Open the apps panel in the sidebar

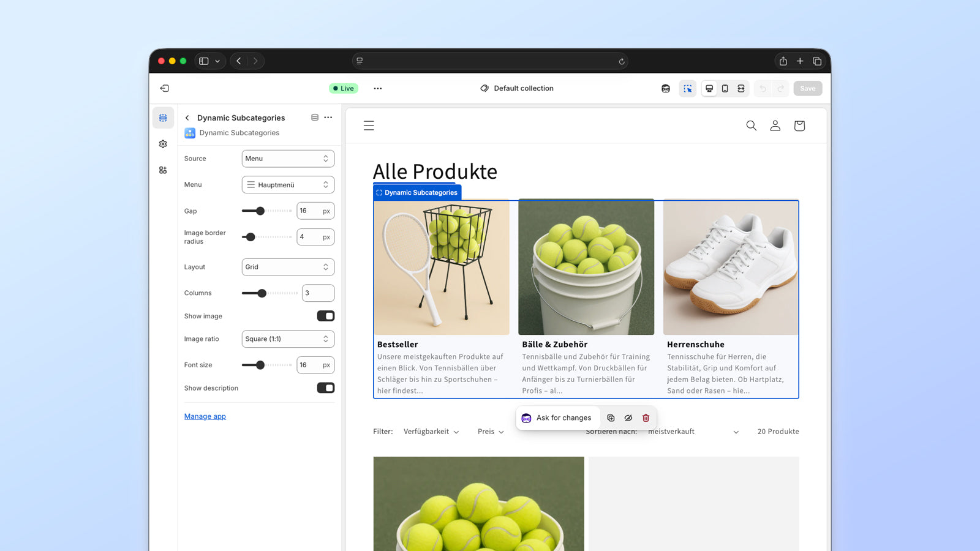coord(162,170)
